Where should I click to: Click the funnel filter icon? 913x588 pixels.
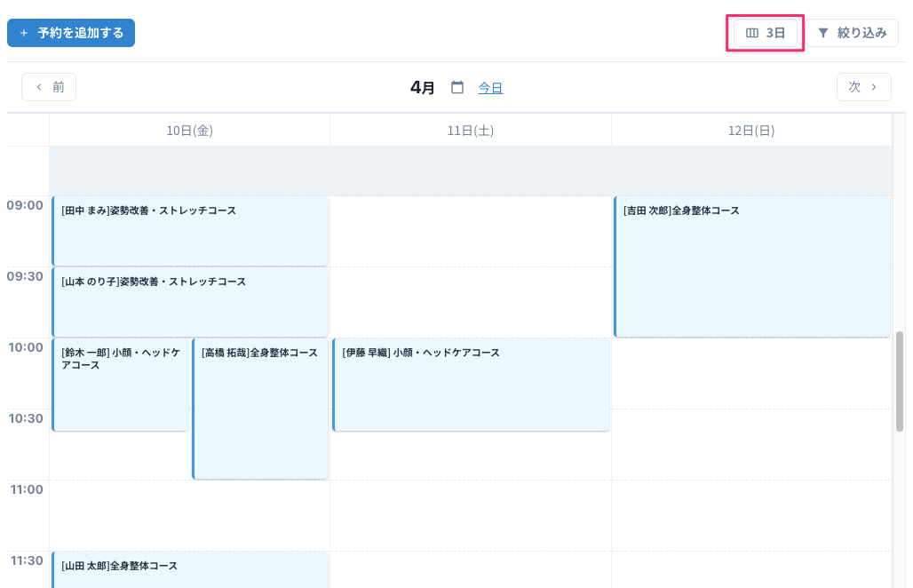pyautogui.click(x=823, y=33)
